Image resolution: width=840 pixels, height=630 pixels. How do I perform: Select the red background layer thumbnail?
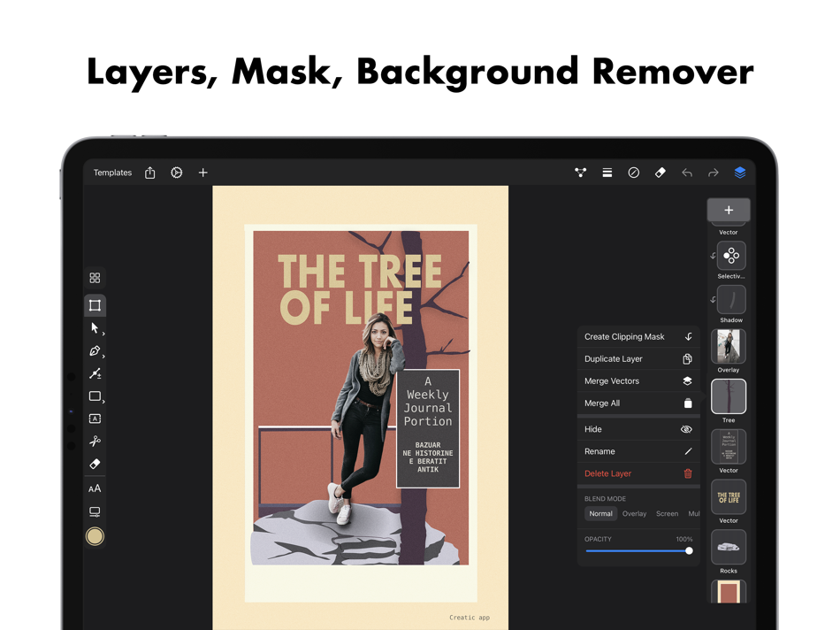729,591
